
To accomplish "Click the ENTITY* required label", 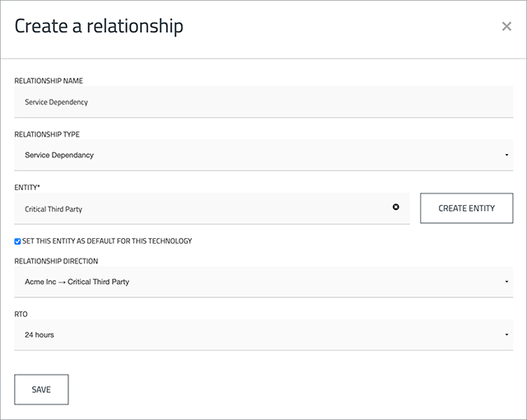I will 27,188.
